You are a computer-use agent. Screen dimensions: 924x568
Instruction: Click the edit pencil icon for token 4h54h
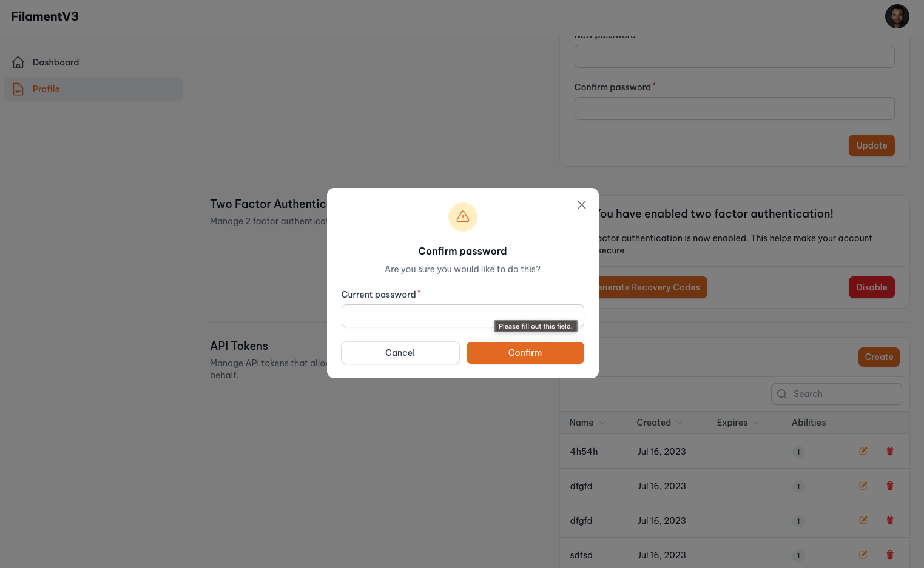[x=863, y=451]
